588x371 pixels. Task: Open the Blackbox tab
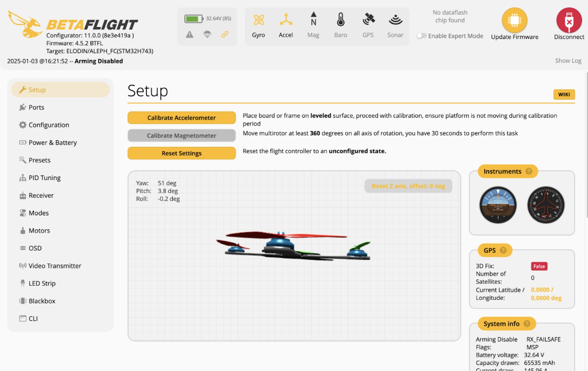pyautogui.click(x=61, y=301)
